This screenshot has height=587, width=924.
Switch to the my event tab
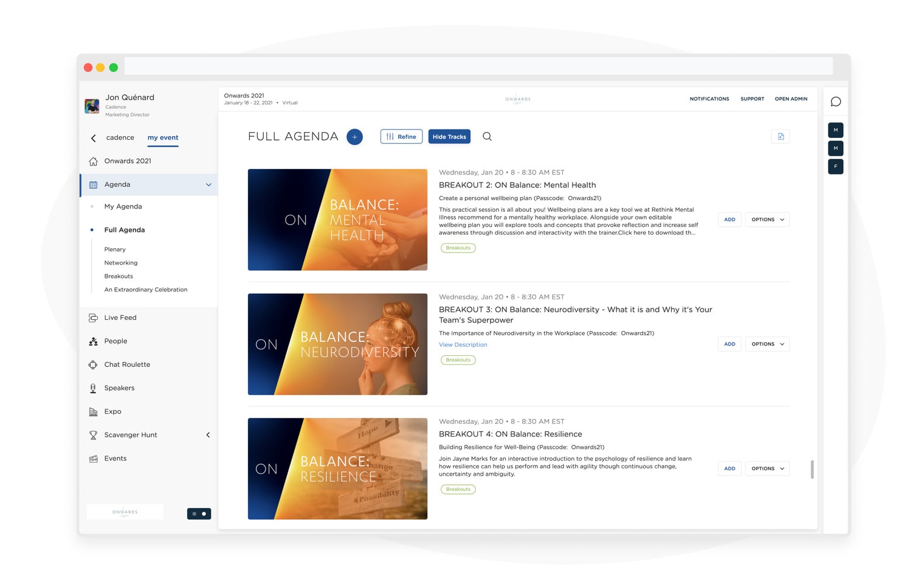pyautogui.click(x=163, y=137)
